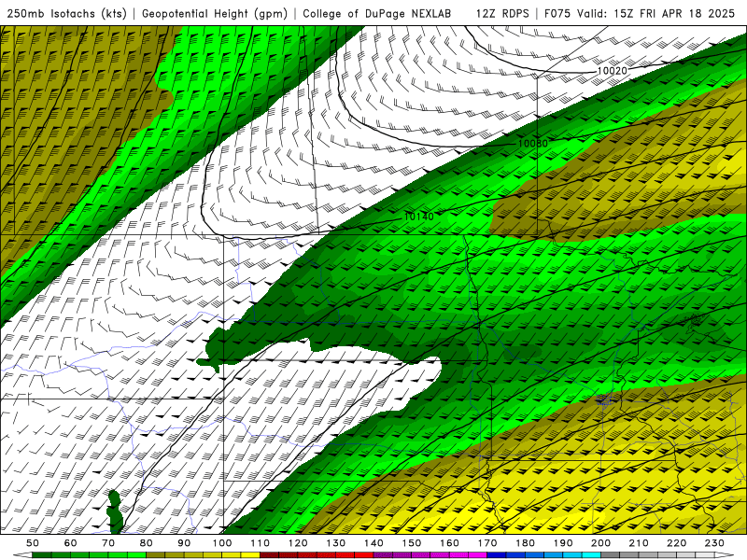
Task: Click the 130 knots color bar label
Action: [336, 543]
